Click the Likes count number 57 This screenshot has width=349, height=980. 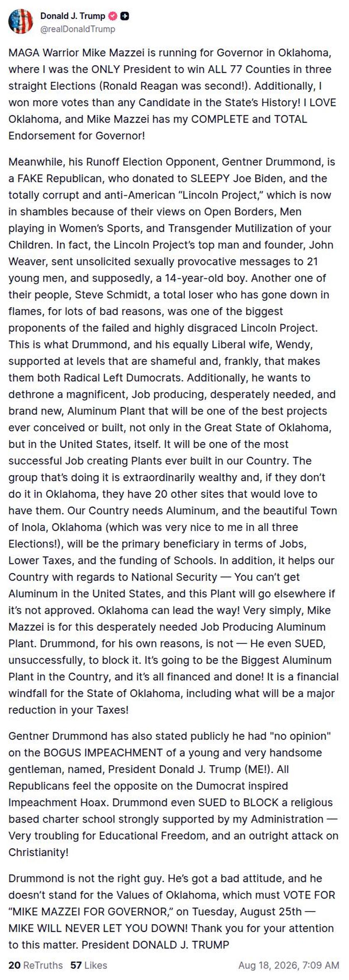(x=76, y=965)
